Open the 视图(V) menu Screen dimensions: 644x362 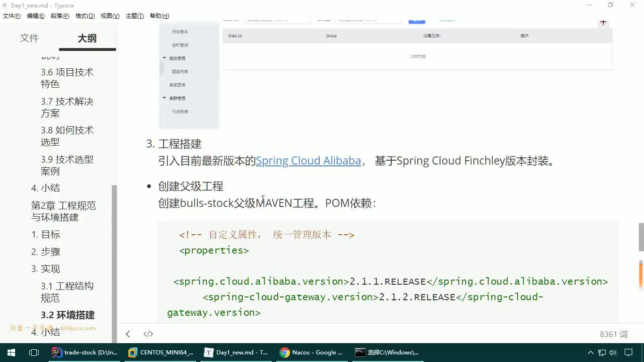pos(110,16)
